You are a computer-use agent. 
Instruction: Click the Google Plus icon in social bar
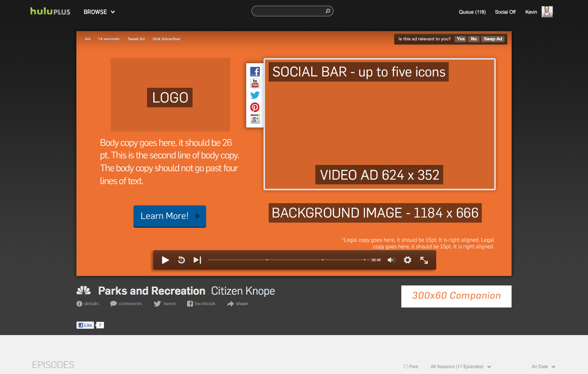(x=255, y=119)
